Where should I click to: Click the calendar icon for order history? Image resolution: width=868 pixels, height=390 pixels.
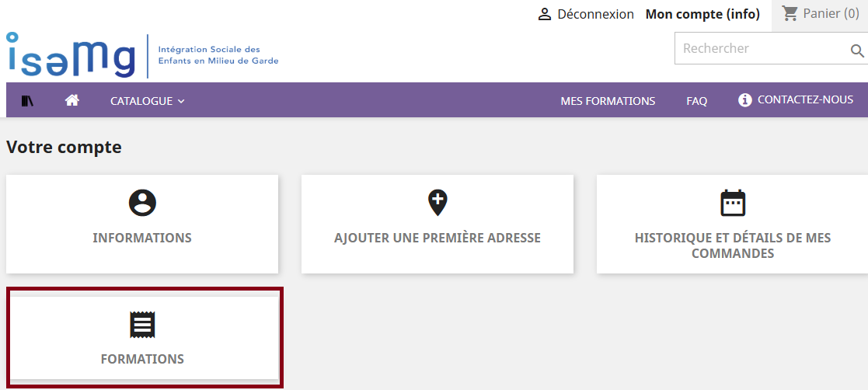tap(733, 203)
